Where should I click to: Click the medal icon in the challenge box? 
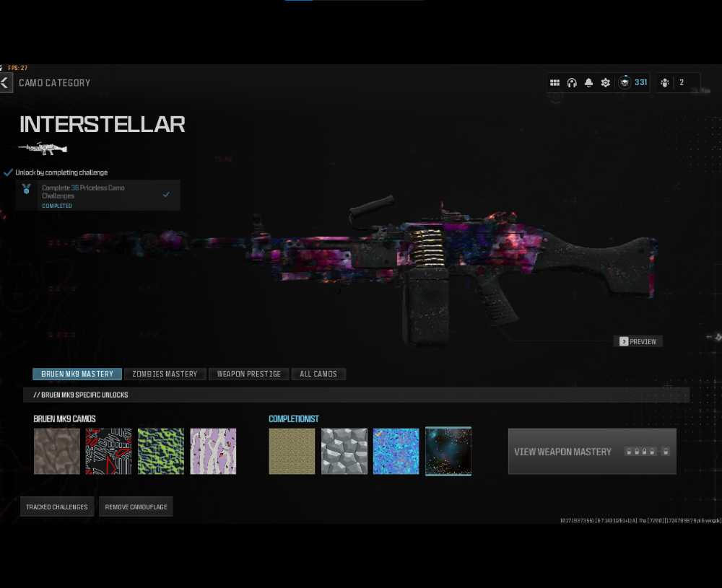click(26, 188)
